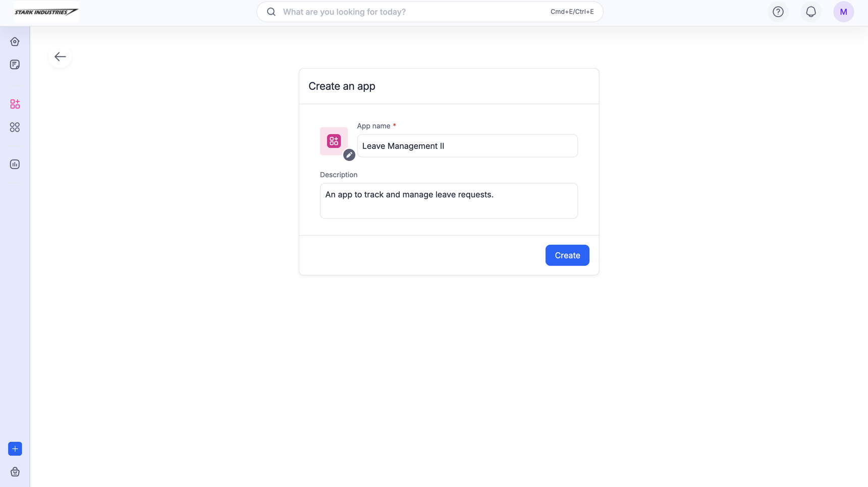
Task: Select the pink create-app icon in sidebar
Action: point(15,104)
